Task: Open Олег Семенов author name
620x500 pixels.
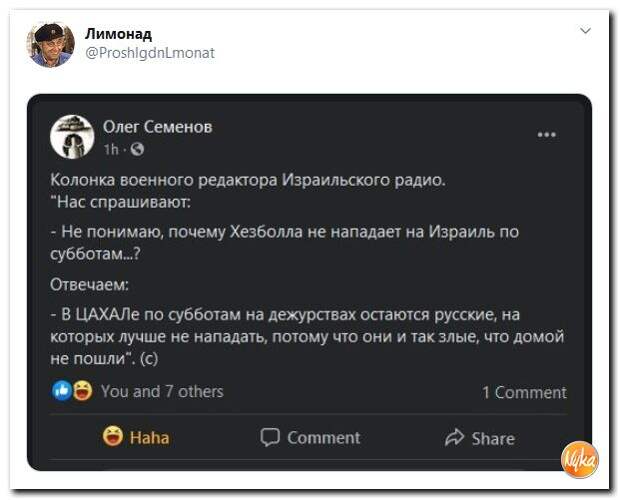Action: [157, 127]
